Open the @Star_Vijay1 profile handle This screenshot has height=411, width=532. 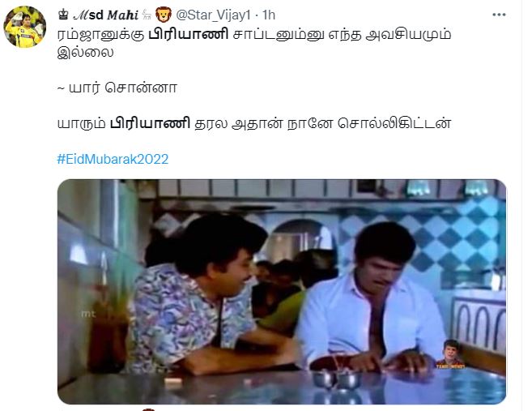coord(213,15)
